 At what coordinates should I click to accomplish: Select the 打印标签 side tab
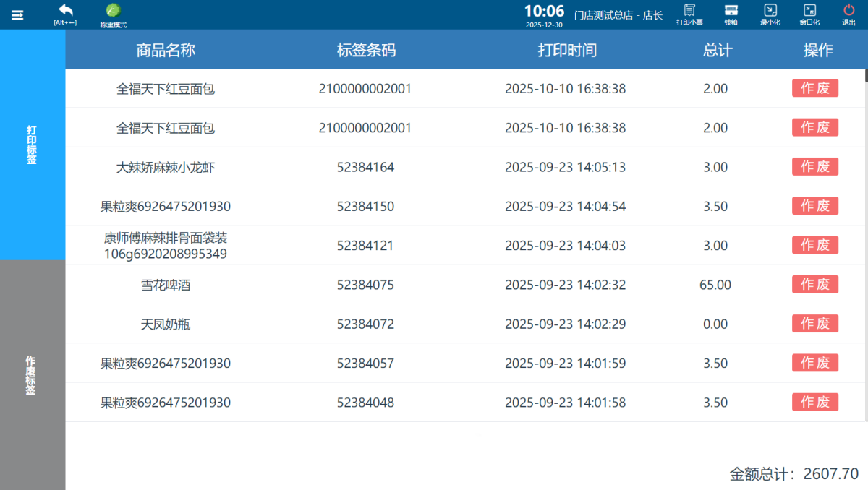[32, 145]
